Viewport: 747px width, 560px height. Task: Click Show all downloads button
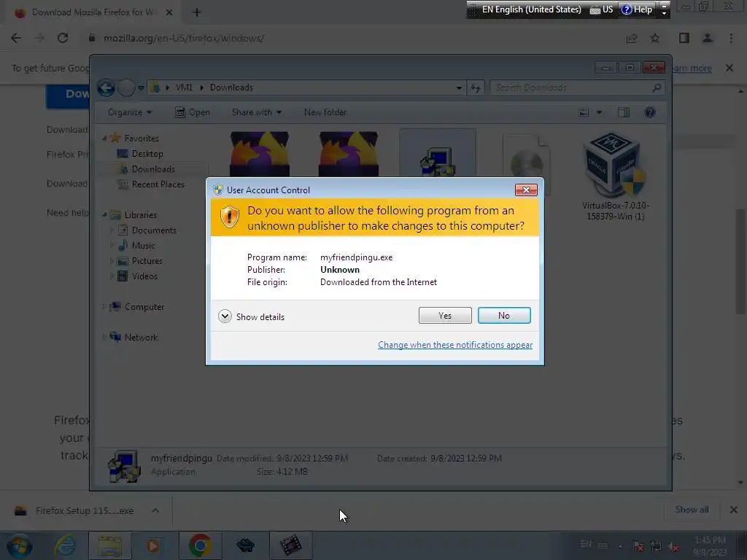click(x=692, y=510)
